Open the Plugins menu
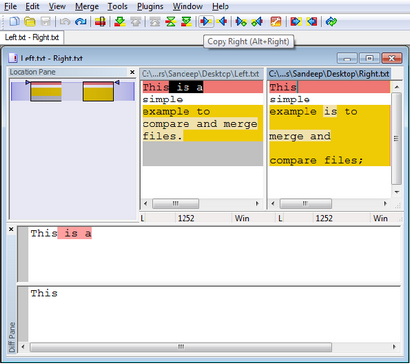 [150, 6]
